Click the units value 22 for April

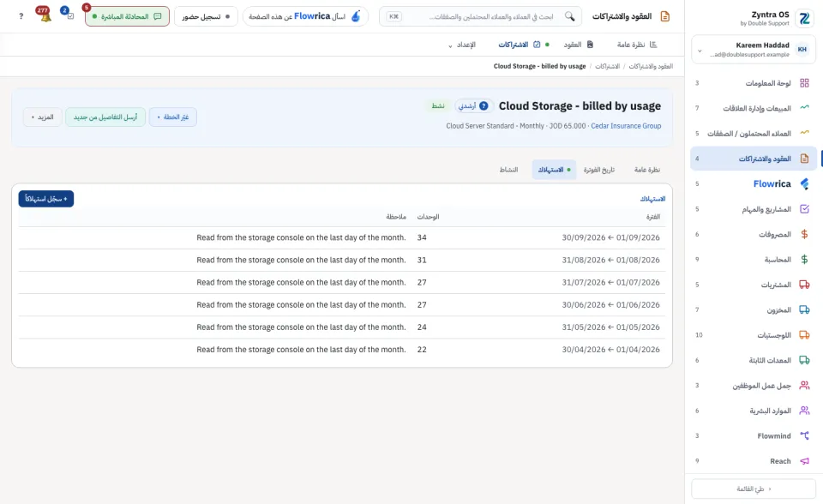click(x=422, y=350)
